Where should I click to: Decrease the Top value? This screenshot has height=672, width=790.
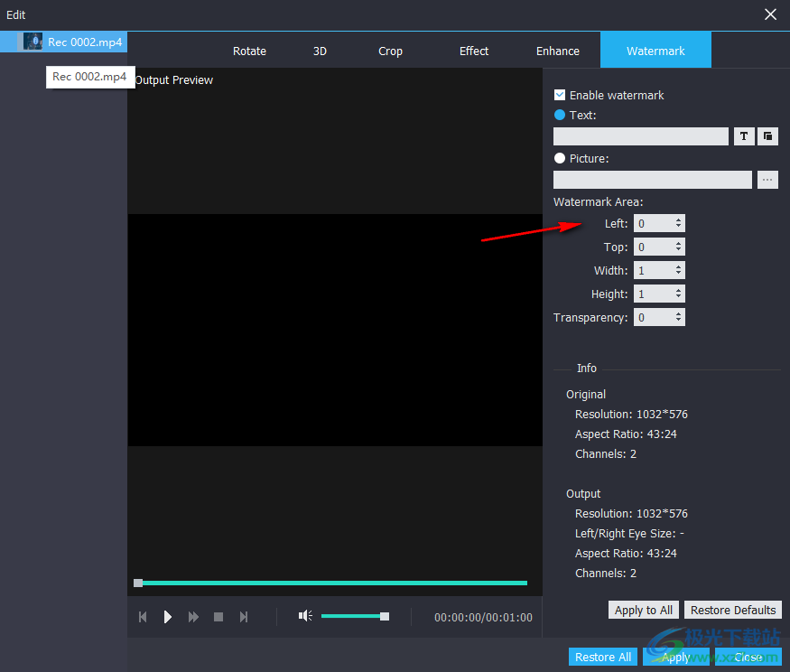678,250
